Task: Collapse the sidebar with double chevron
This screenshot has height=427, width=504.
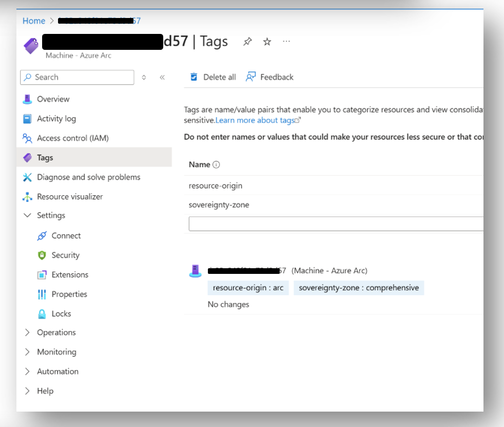Action: pyautogui.click(x=162, y=77)
